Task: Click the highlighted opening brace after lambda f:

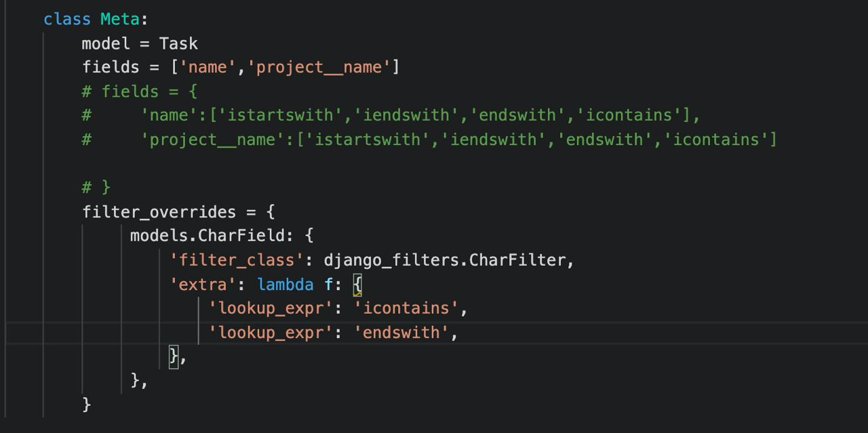Action: pos(358,285)
